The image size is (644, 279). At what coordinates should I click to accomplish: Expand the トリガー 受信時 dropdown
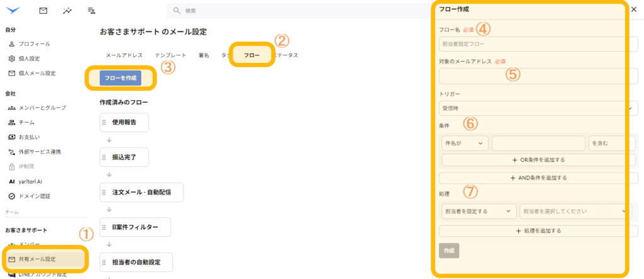pyautogui.click(x=538, y=108)
